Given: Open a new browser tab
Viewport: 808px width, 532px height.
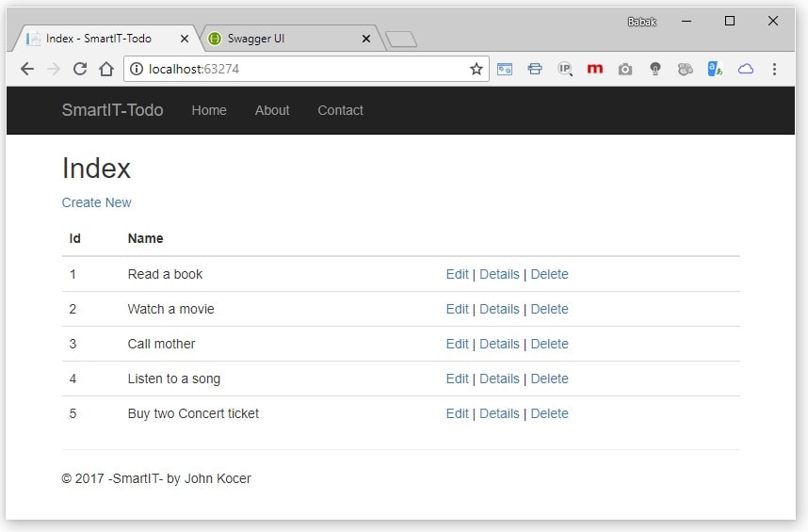Looking at the screenshot, I should (401, 39).
